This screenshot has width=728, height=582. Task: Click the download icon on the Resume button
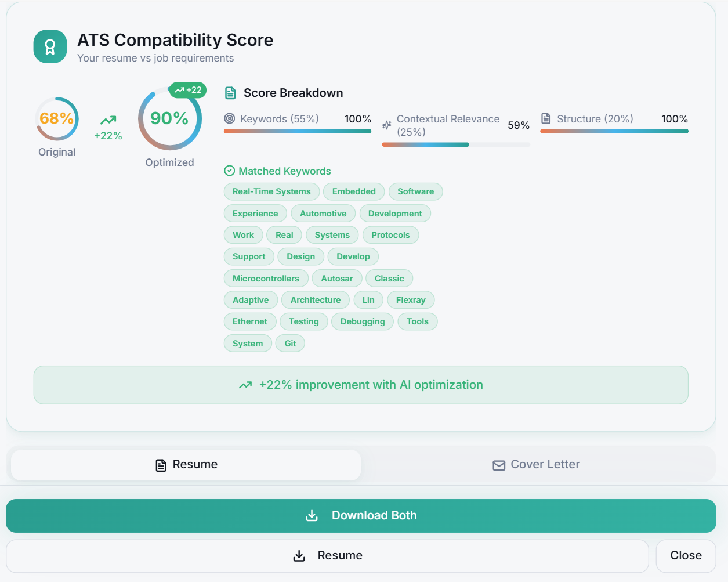point(299,555)
